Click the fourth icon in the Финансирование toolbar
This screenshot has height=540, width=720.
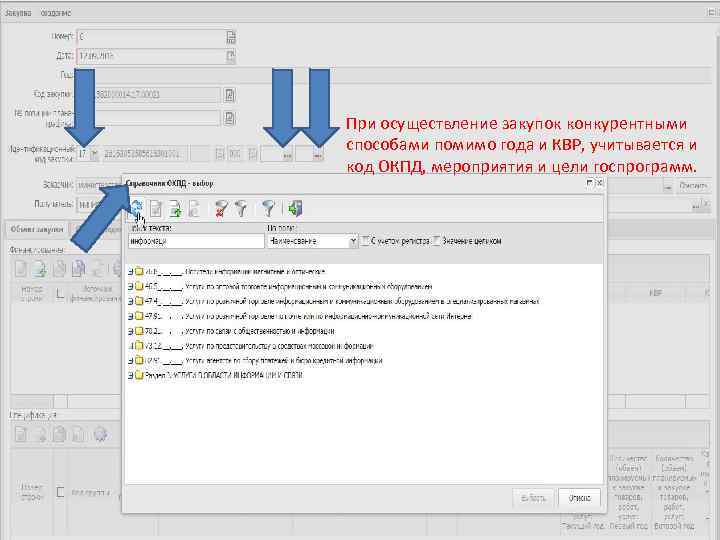pos(79,269)
